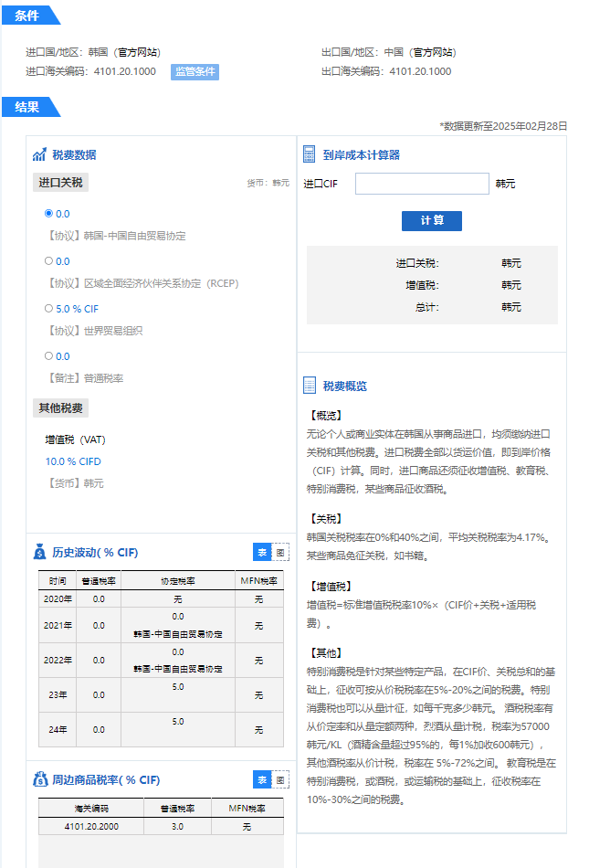Switch 历史波动 to 图 chart view
The width and height of the screenshot is (589, 868).
[x=280, y=552]
